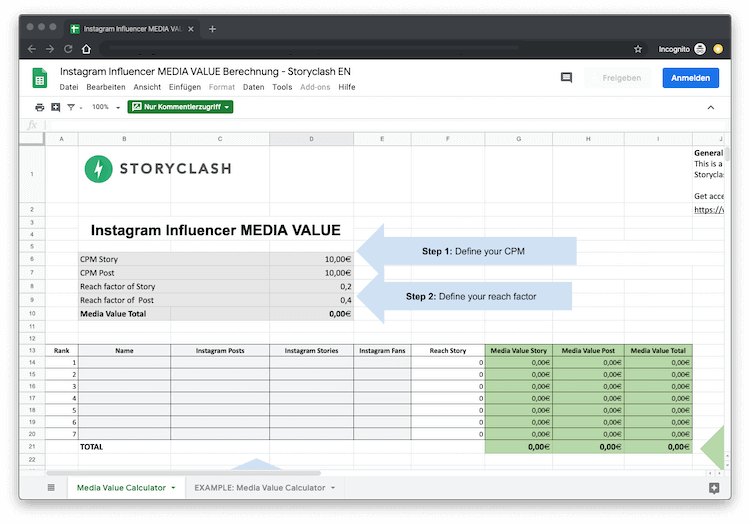Click the https link in column J
Screen dimensions: 750x523
tap(709, 210)
